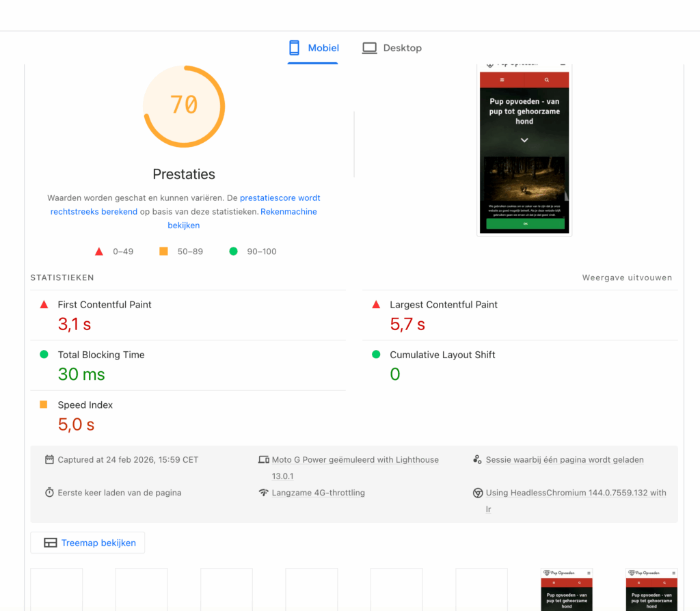Click the desktop monitor icon
Viewport: 700px width, 611px height.
(x=370, y=48)
